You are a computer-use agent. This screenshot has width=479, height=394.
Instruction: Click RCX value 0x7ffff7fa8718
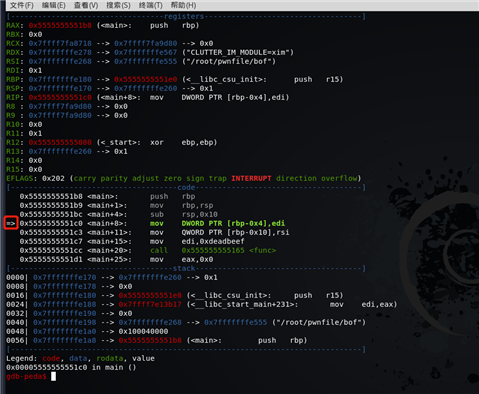coord(60,44)
